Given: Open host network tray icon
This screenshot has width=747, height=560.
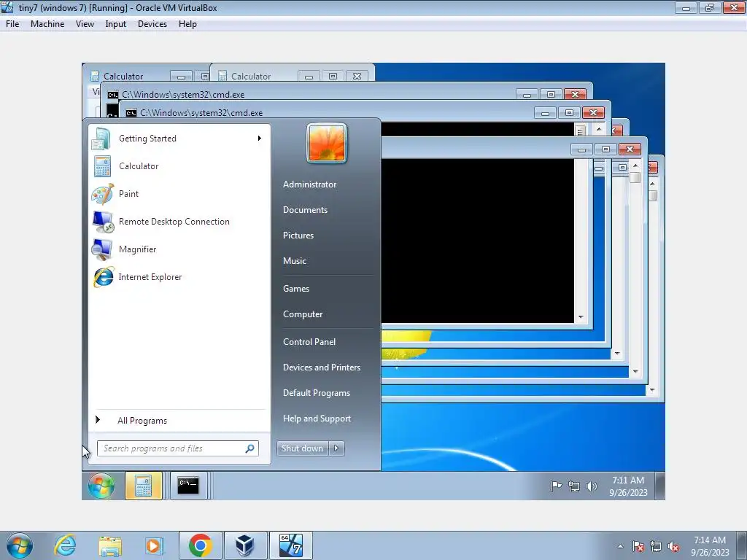Looking at the screenshot, I should [656, 546].
